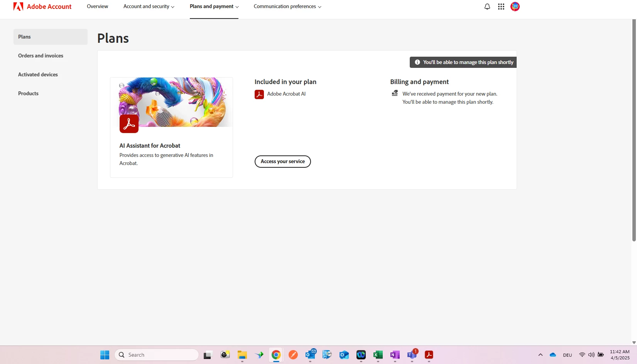
Task: Click the scrollbar down arrow
Action: (x=634, y=342)
